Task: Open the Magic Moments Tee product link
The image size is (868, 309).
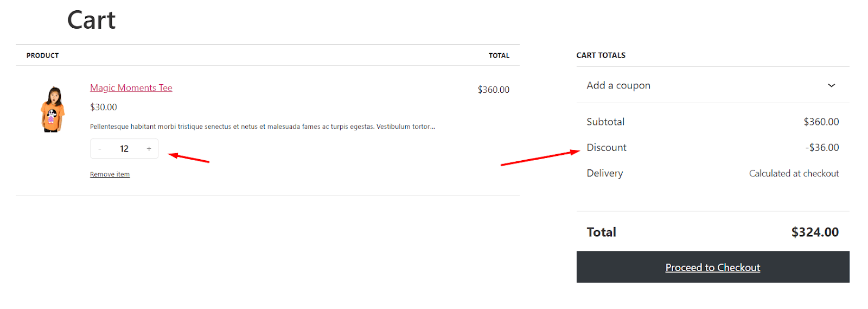Action: [131, 88]
